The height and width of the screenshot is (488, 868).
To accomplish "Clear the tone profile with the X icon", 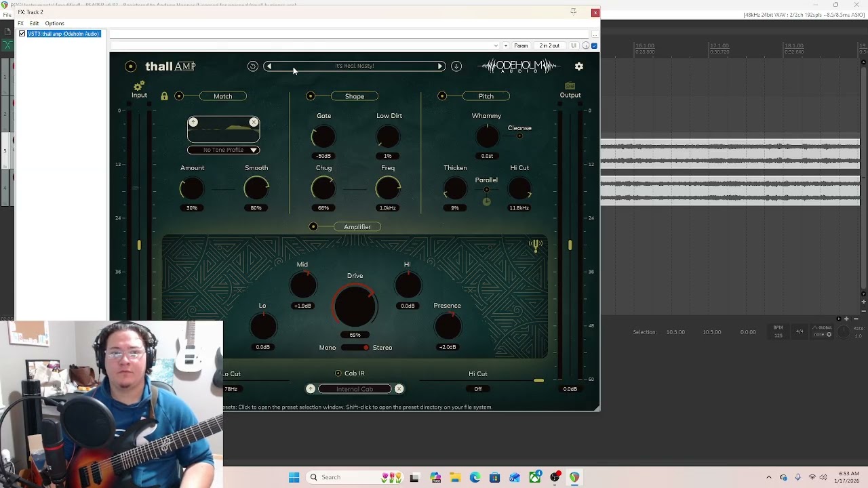I will (x=254, y=122).
